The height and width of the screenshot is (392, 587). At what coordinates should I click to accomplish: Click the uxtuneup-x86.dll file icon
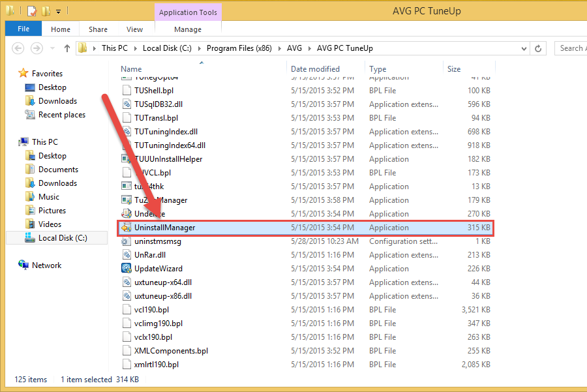click(x=127, y=295)
